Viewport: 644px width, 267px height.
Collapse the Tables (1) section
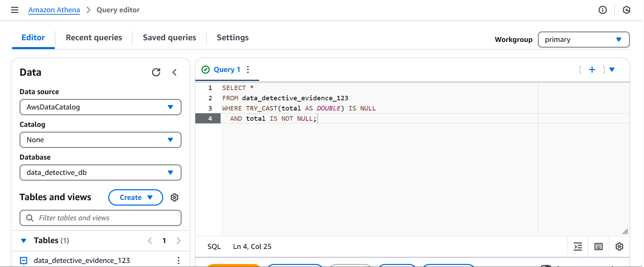(24, 241)
